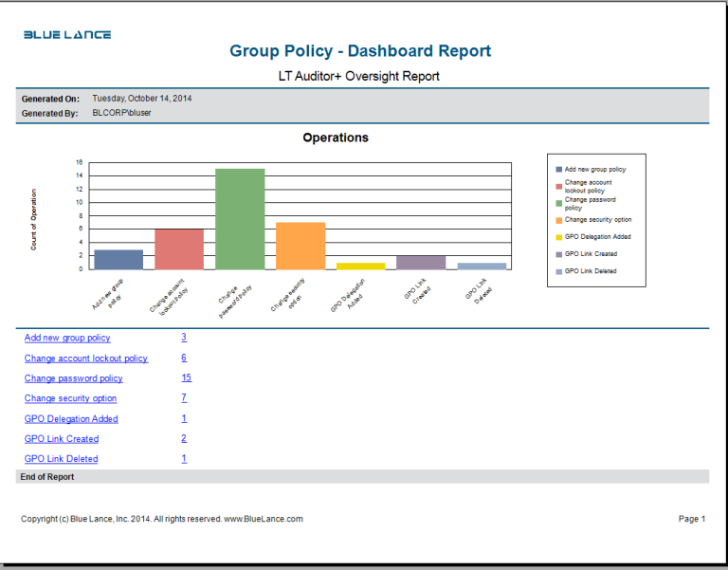The width and height of the screenshot is (728, 570).
Task: Click the 'GPO Link Deleted' link
Action: coord(62,459)
